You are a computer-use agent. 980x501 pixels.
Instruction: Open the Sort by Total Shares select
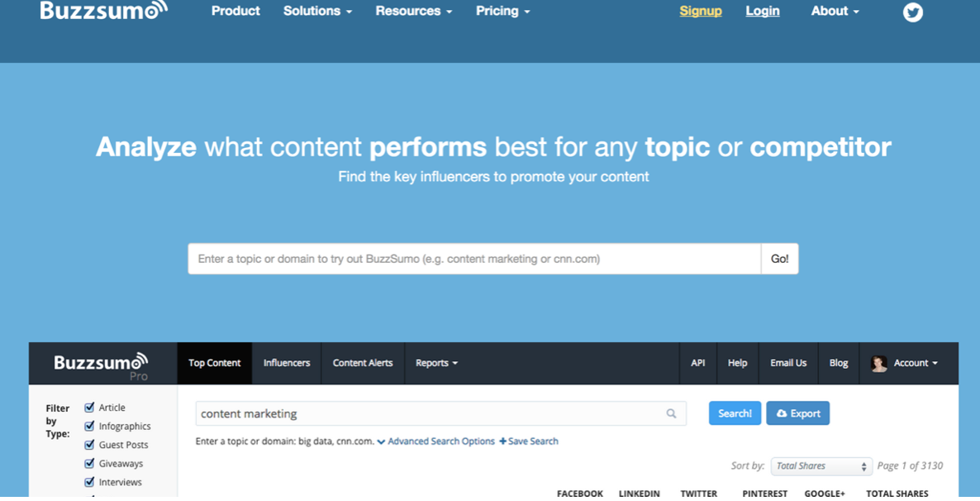tap(821, 466)
